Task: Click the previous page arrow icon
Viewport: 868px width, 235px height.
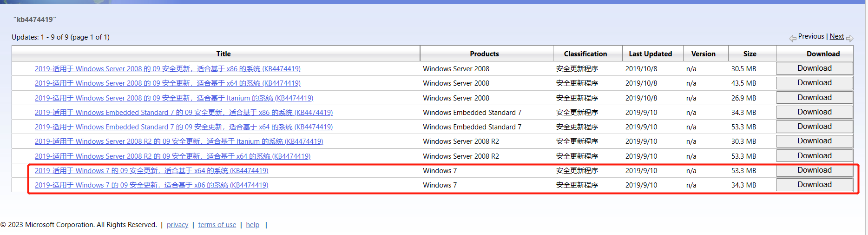Action: [793, 39]
